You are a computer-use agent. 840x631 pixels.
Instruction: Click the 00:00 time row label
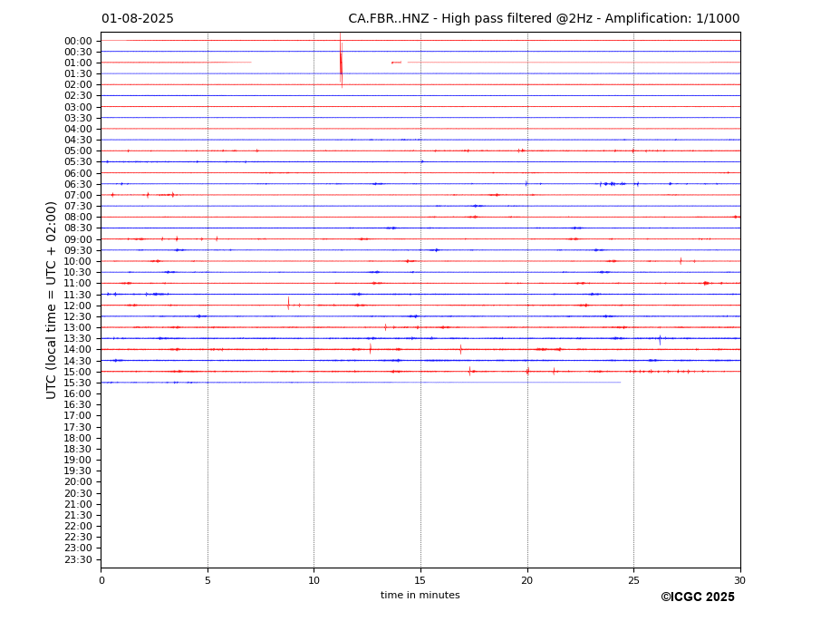tap(78, 42)
